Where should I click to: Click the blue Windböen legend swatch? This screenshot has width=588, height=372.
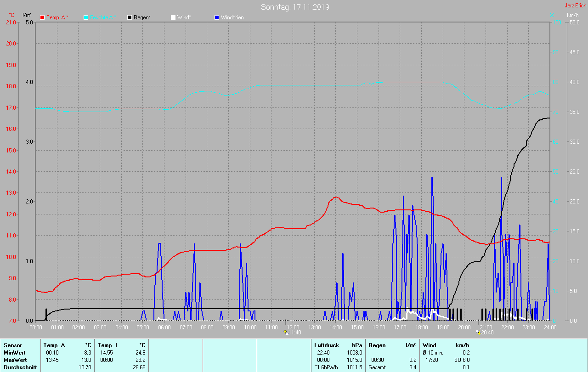217,17
